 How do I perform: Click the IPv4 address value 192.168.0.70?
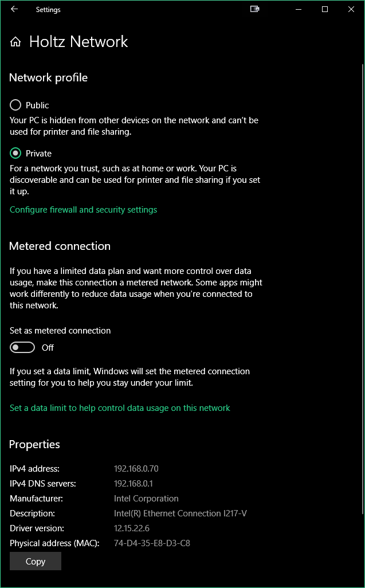(x=136, y=468)
